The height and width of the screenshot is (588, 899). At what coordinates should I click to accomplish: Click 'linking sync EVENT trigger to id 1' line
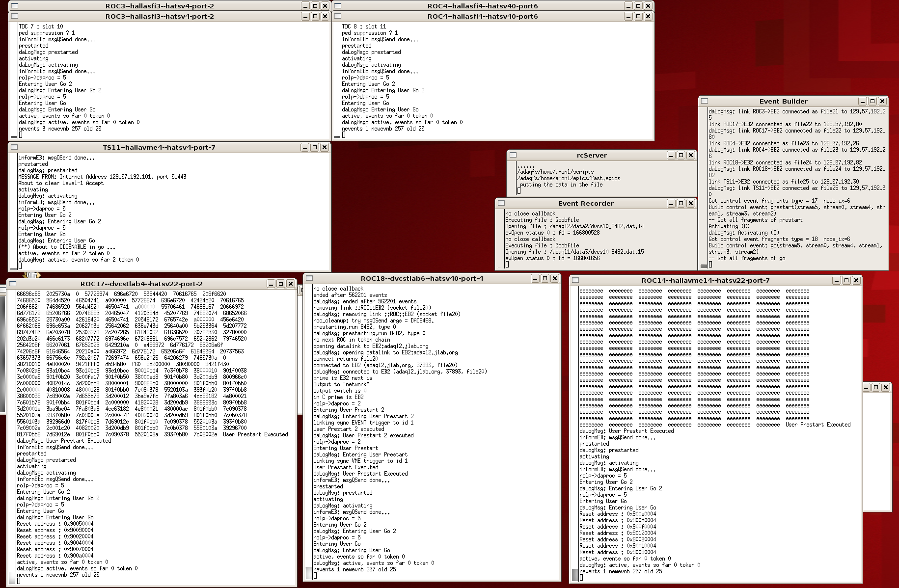363,423
